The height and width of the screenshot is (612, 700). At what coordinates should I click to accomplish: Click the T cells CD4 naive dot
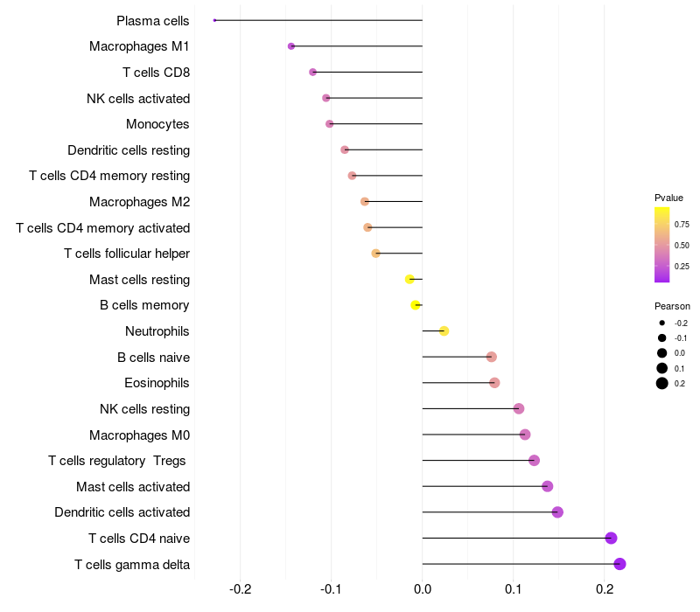click(611, 538)
